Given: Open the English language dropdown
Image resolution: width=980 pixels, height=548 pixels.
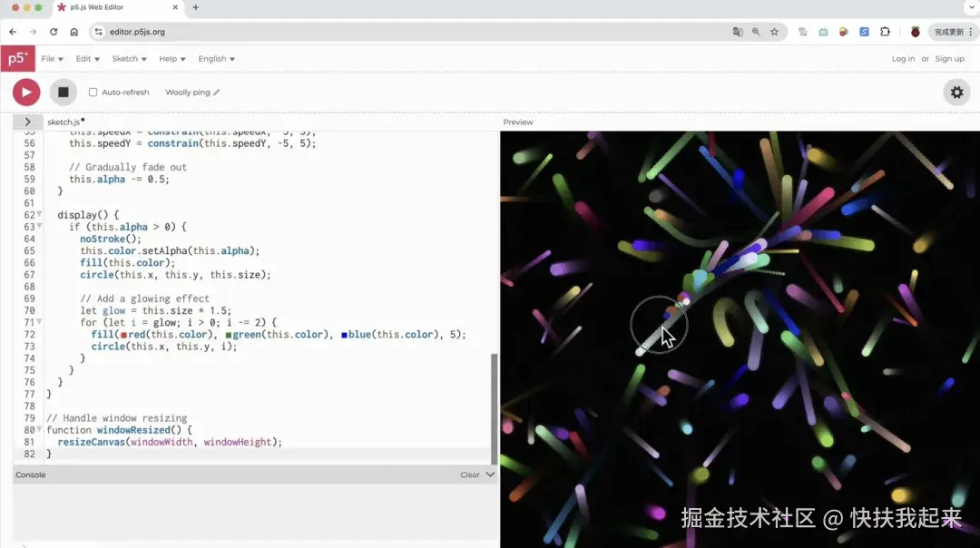Looking at the screenshot, I should (216, 59).
